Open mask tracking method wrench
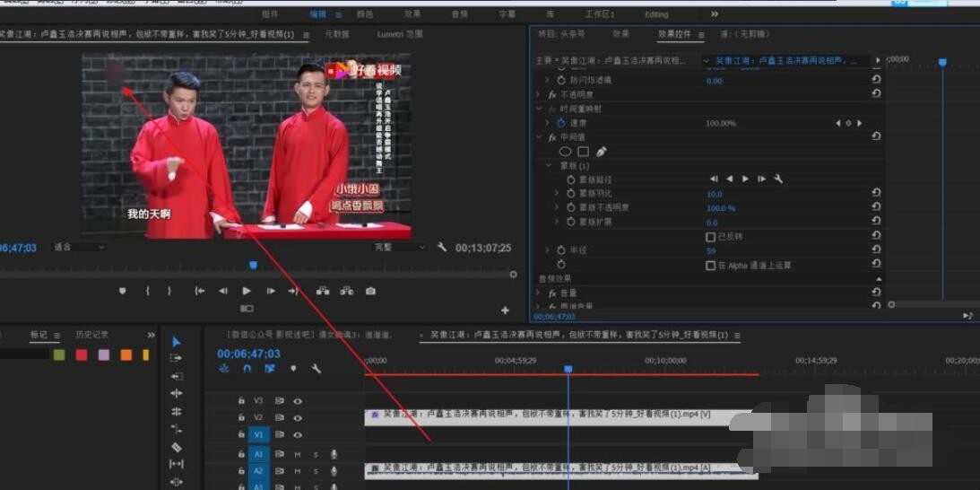 coord(778,179)
